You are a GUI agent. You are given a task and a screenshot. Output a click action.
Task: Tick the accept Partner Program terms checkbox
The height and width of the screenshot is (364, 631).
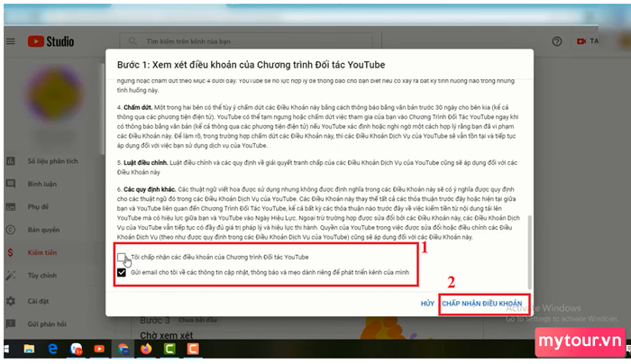pyautogui.click(x=122, y=257)
